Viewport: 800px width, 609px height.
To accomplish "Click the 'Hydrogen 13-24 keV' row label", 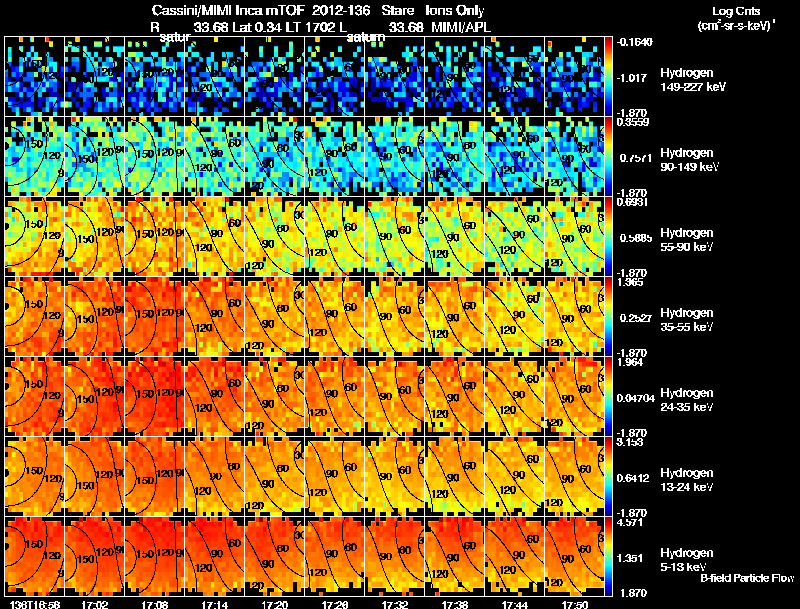I will (x=687, y=480).
